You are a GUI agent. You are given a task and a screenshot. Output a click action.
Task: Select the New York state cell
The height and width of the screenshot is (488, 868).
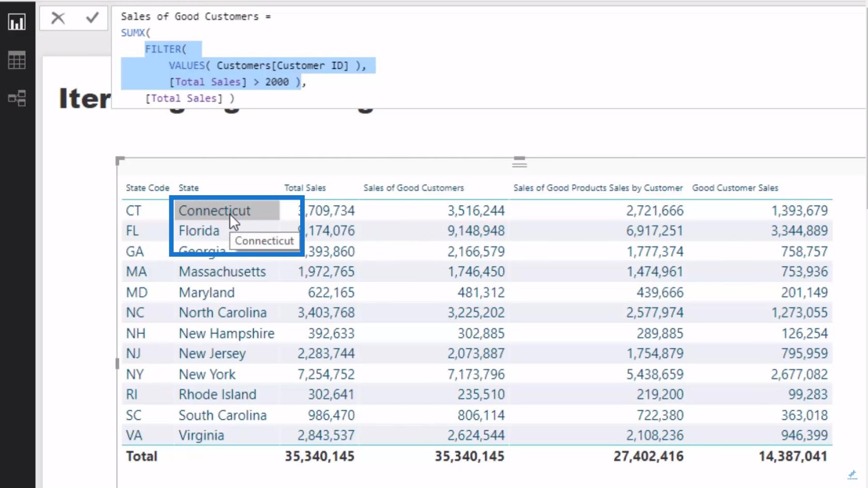[x=207, y=374]
